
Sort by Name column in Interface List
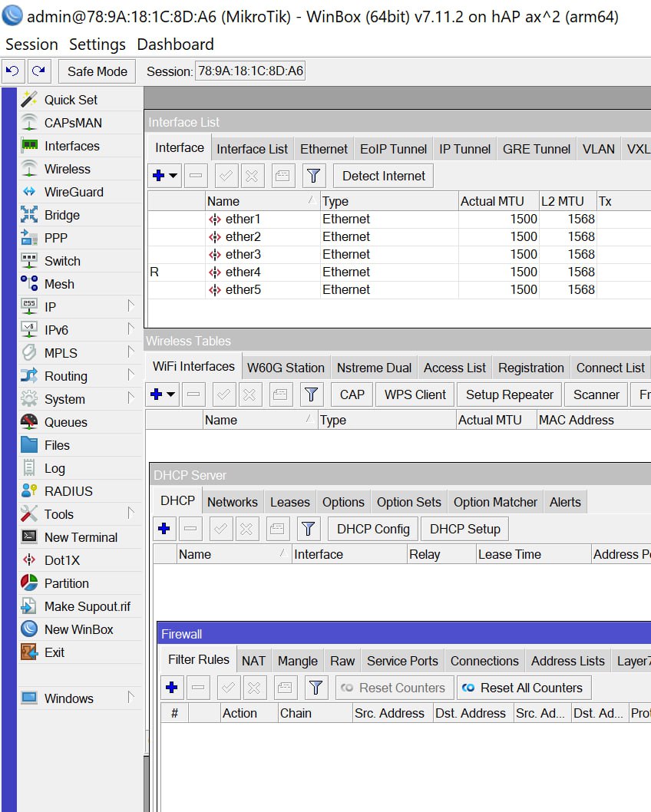(x=262, y=201)
